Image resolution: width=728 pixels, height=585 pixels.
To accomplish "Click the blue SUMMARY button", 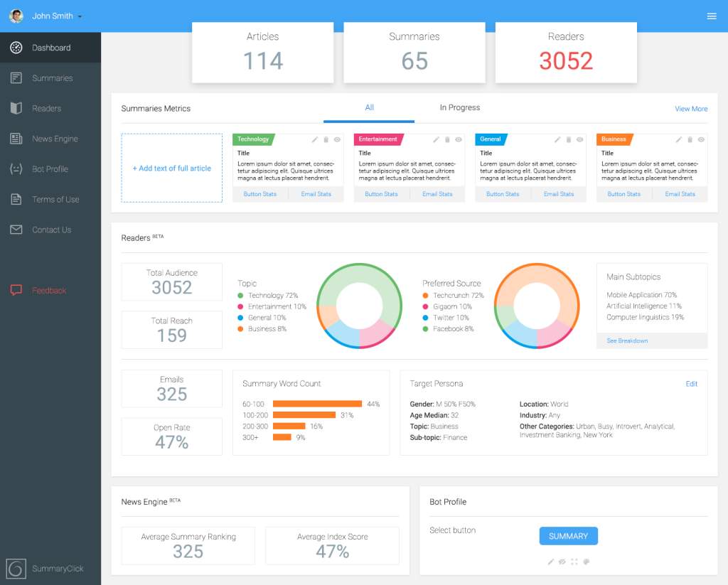I will click(568, 536).
